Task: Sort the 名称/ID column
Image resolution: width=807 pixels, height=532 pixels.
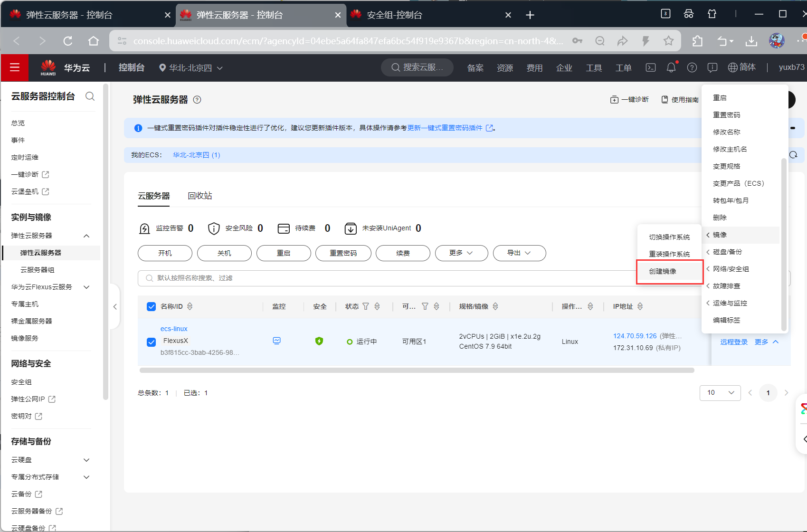Action: tap(190, 306)
